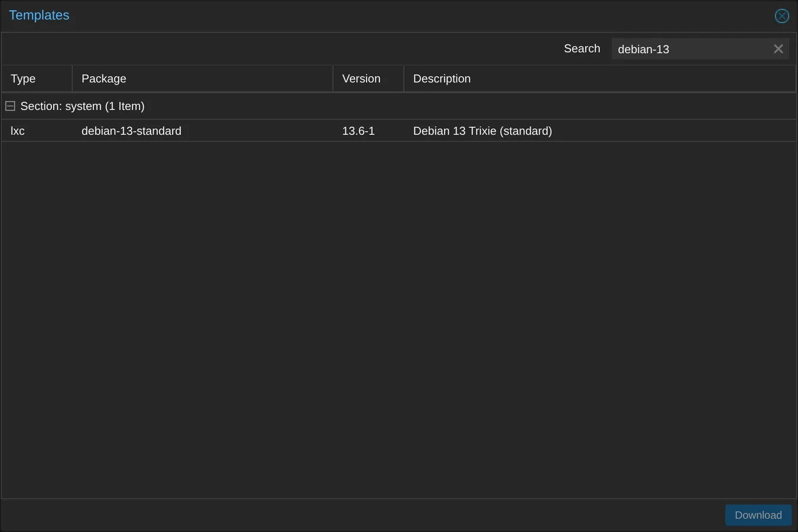Select the debian-13-standard package cell
This screenshot has width=798, height=532.
(202, 131)
